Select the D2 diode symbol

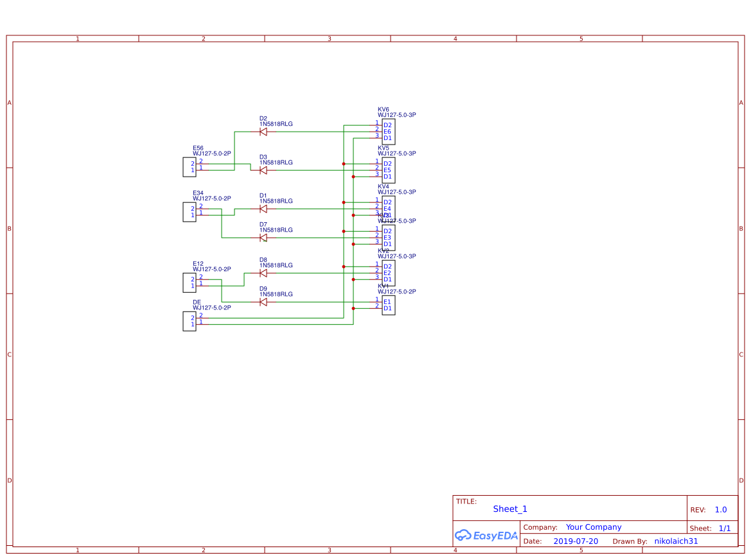click(x=263, y=132)
